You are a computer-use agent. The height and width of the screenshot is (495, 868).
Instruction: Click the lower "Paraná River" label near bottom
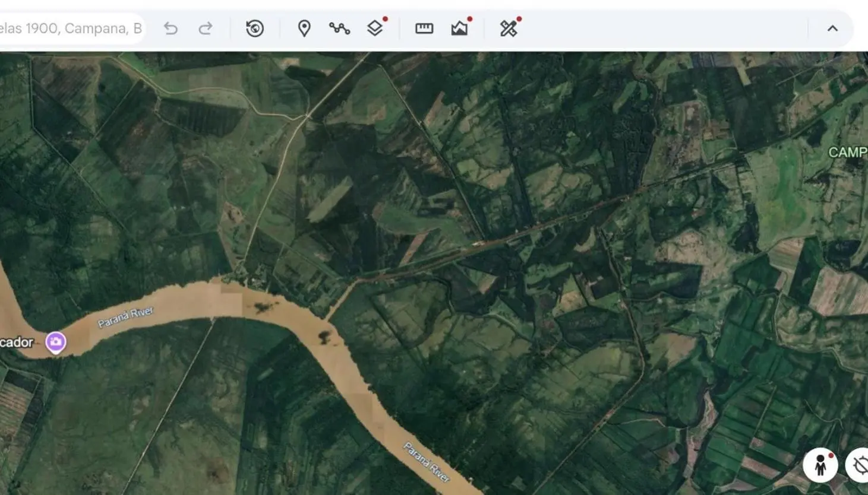click(x=427, y=462)
